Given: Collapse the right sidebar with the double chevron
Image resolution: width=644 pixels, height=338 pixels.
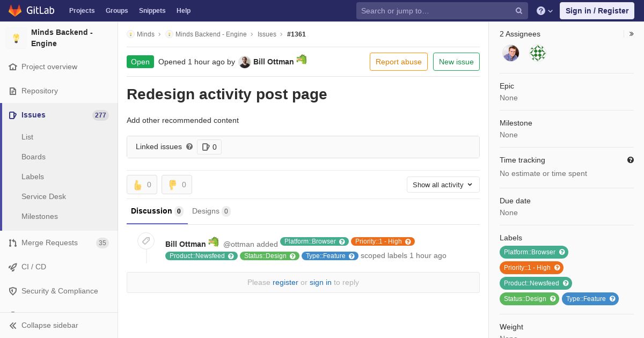Looking at the screenshot, I should point(632,34).
